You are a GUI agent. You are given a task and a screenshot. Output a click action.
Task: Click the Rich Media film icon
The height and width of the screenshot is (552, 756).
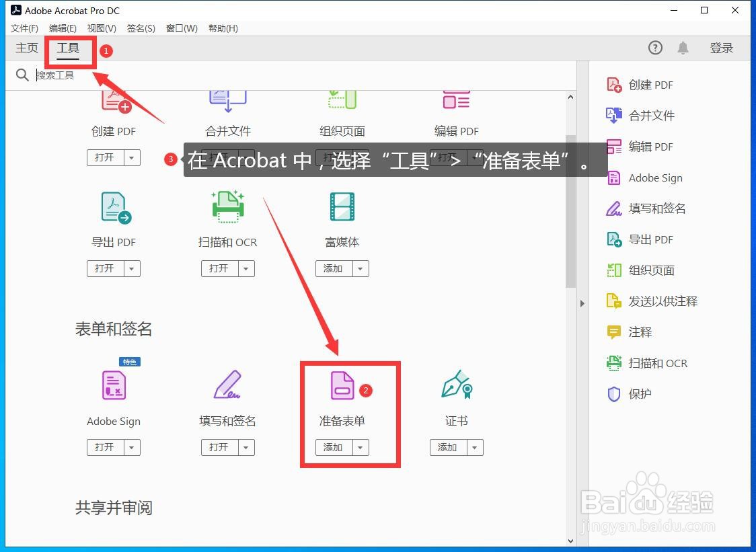(x=342, y=207)
